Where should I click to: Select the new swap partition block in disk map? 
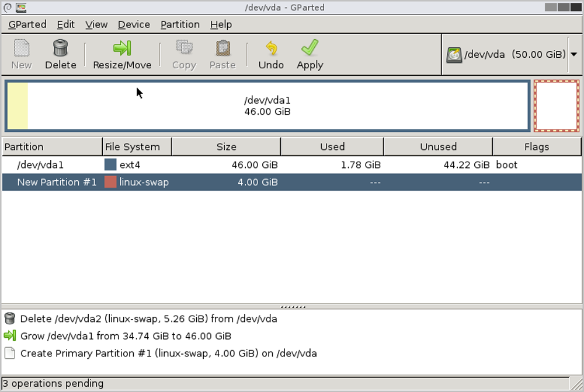[x=557, y=106]
